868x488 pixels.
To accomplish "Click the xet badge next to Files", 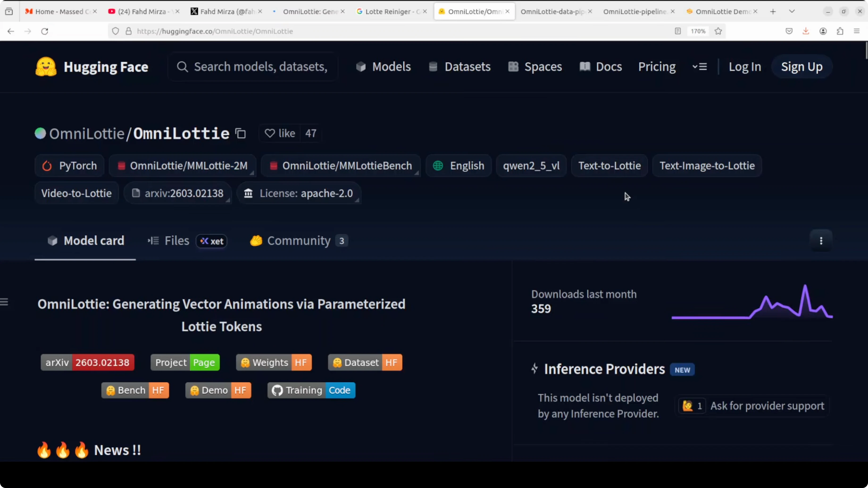I will coord(211,241).
